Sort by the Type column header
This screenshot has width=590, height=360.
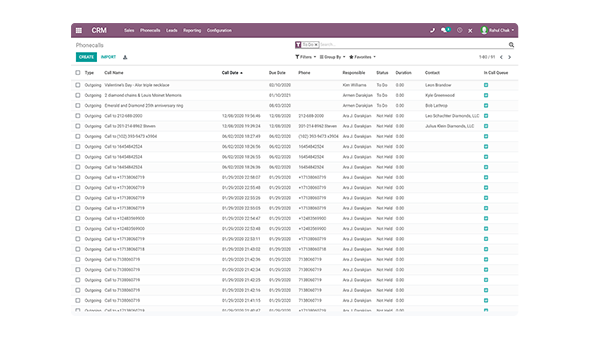tap(89, 73)
